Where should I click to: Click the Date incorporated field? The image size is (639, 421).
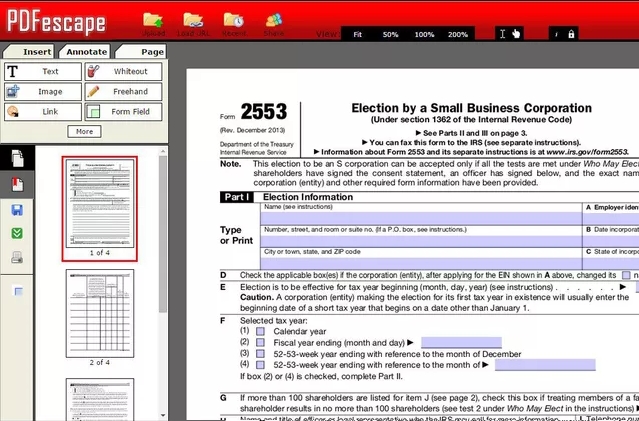pos(611,241)
